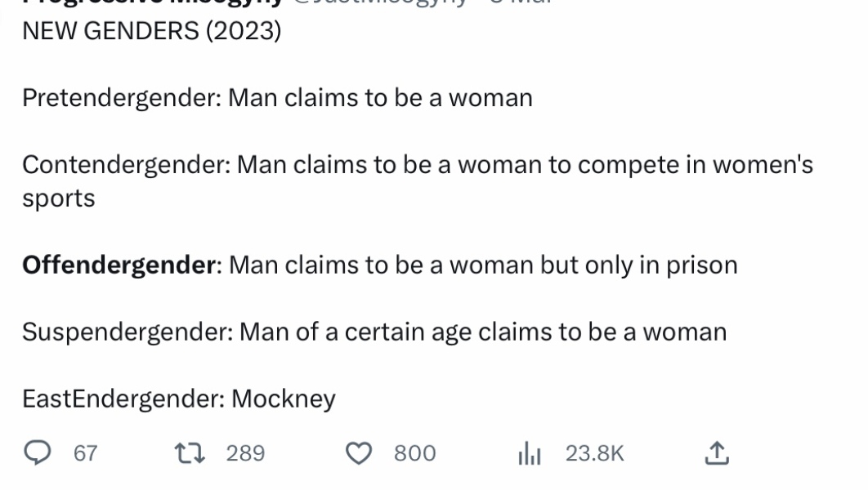
Task: Open analytics via the bar chart icon
Action: click(x=530, y=452)
